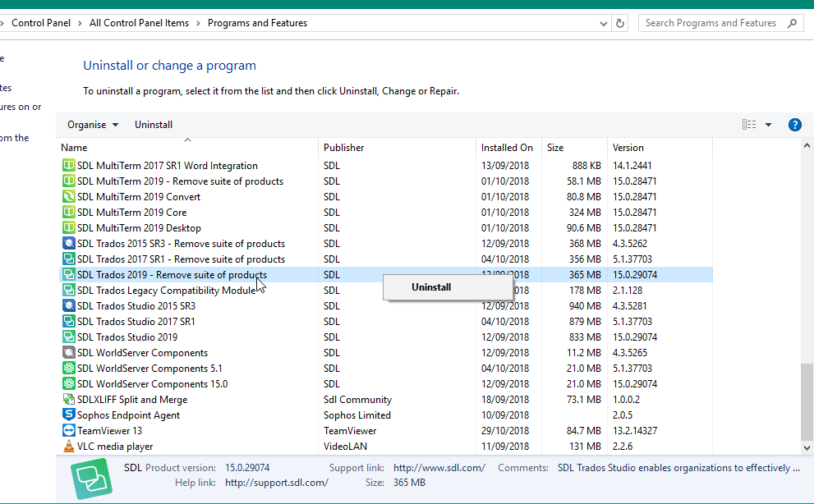Click the SDL MultiTerm 2019 Convert icon
814x504 pixels.
(x=68, y=197)
